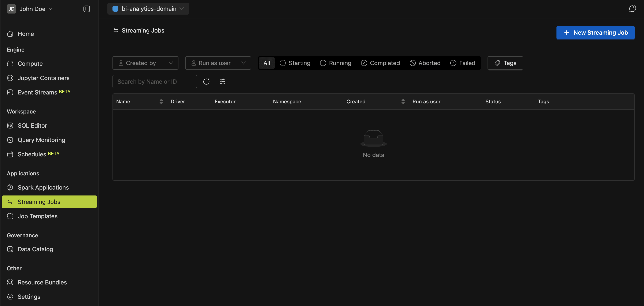Collapse the sidebar using the panel toggle

86,9
